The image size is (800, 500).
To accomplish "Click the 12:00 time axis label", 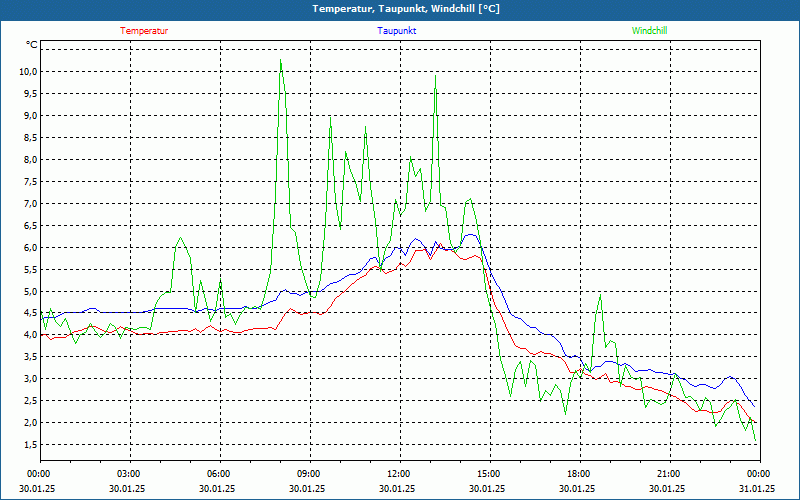I will click(401, 474).
